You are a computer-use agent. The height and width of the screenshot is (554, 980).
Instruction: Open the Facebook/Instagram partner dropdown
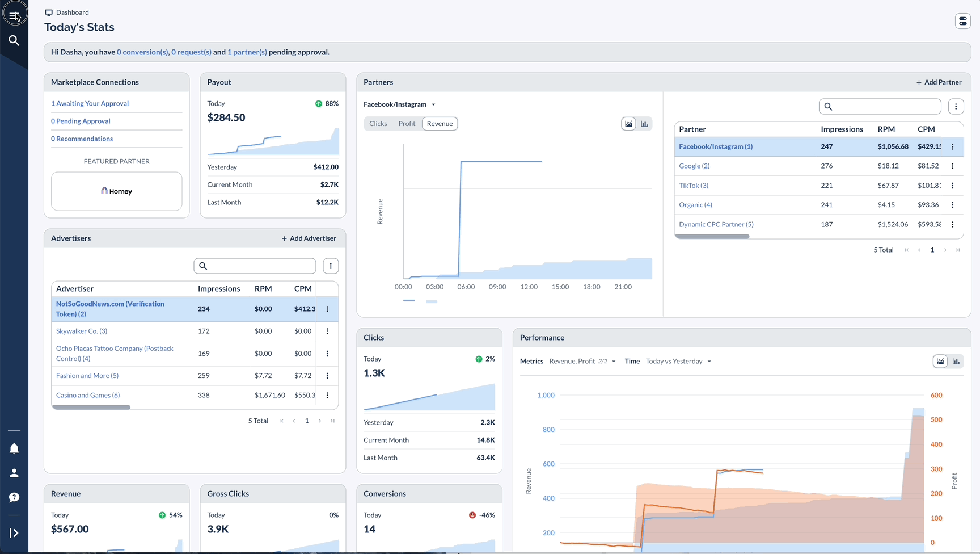coord(399,104)
